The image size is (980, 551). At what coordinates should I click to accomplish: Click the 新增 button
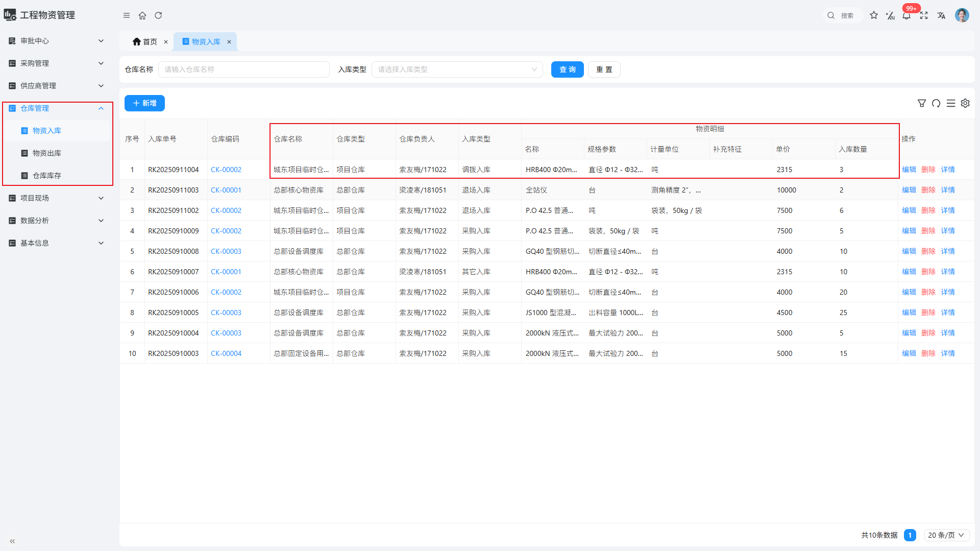click(144, 103)
